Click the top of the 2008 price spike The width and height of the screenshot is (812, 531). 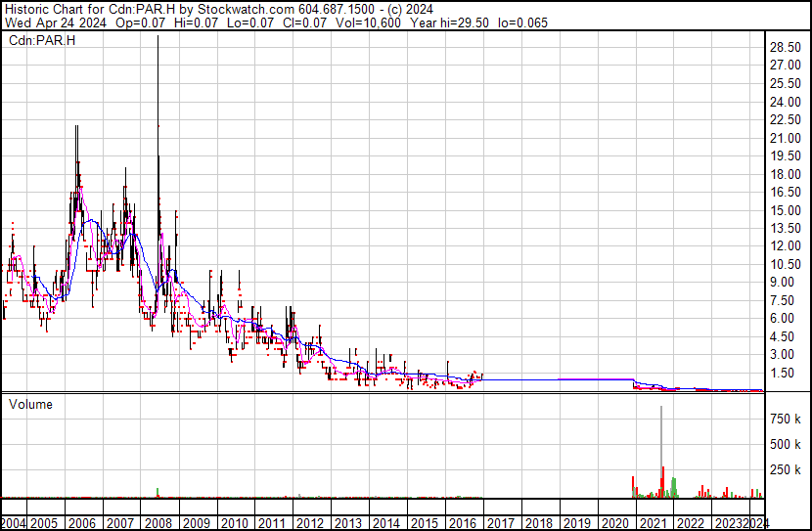158,39
